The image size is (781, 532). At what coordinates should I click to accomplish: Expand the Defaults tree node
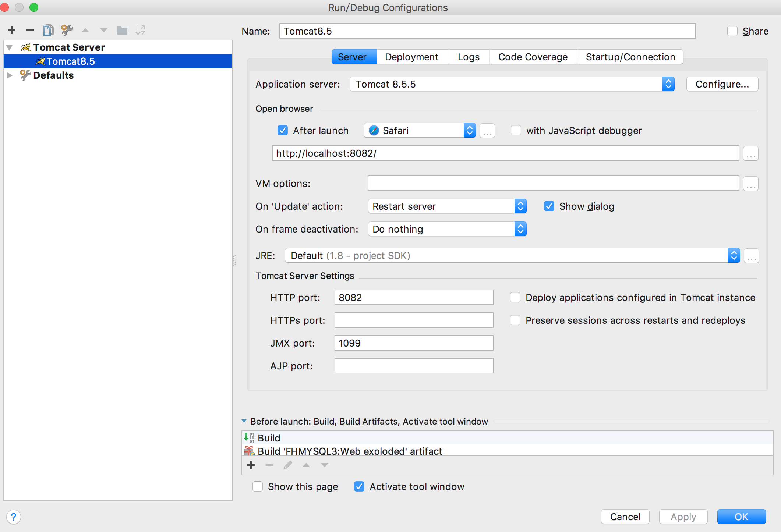(x=10, y=75)
